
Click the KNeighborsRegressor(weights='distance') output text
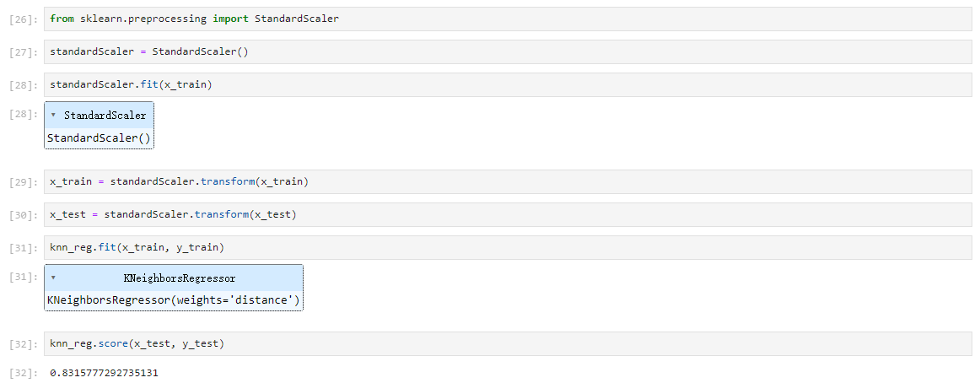point(173,300)
